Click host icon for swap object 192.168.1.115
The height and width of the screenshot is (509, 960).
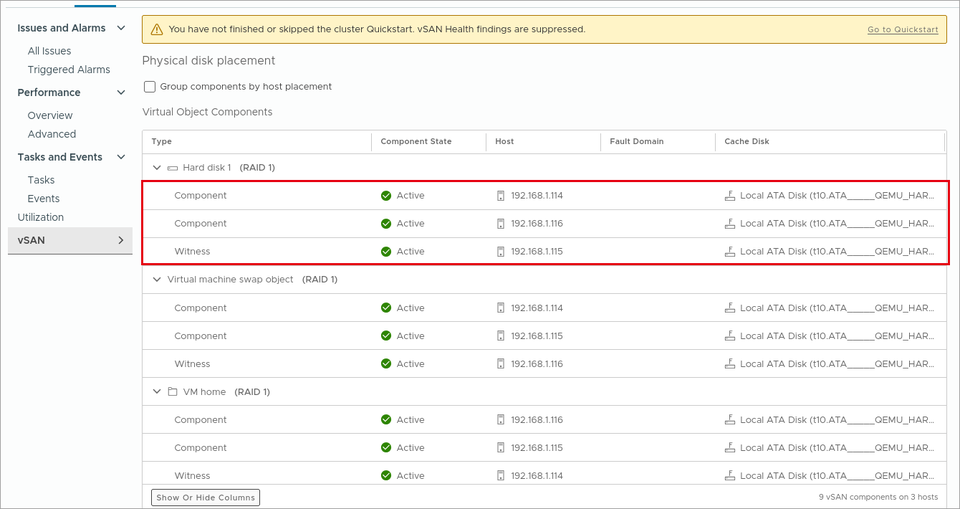(501, 336)
